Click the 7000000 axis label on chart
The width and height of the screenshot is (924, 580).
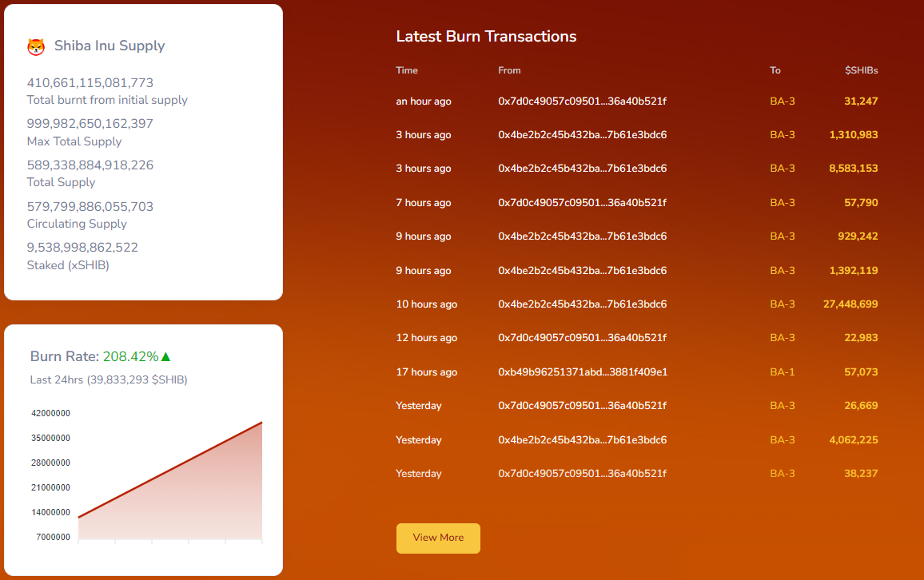click(53, 537)
